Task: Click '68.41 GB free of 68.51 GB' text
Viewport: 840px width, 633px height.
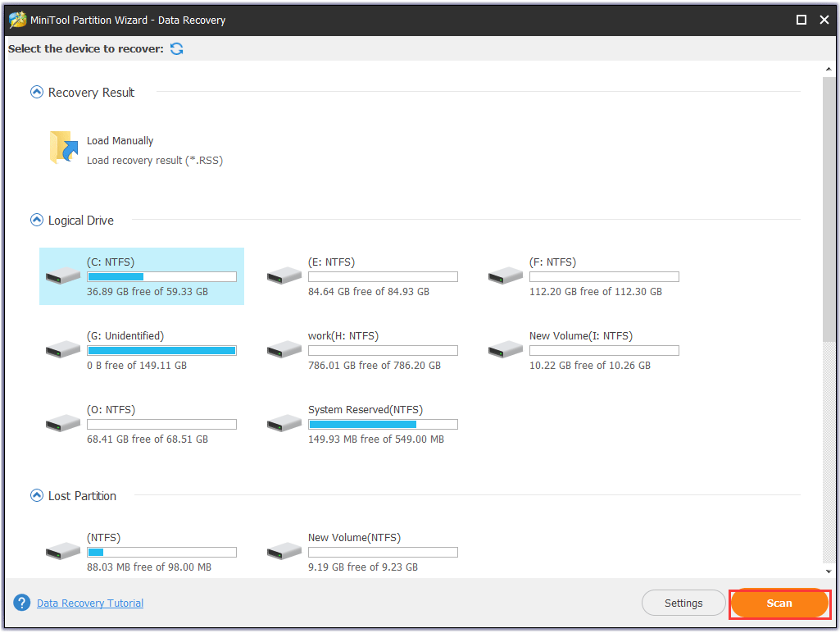Action: click(x=148, y=439)
